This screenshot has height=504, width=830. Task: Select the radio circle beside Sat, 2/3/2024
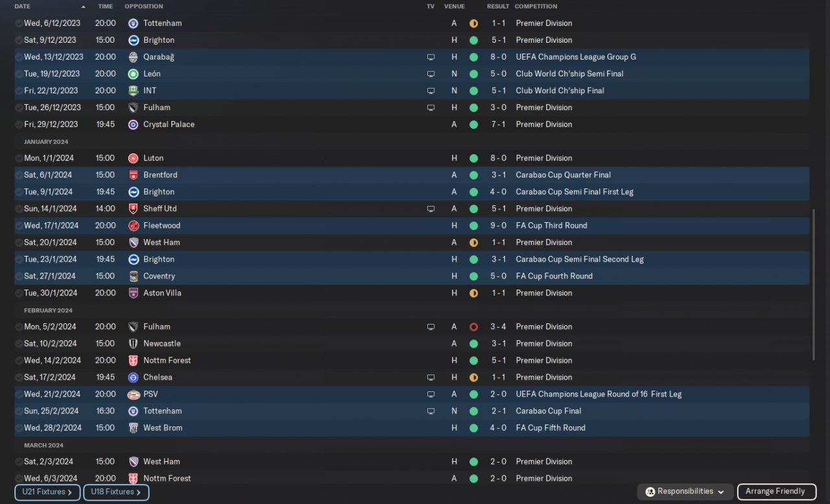[x=19, y=461]
